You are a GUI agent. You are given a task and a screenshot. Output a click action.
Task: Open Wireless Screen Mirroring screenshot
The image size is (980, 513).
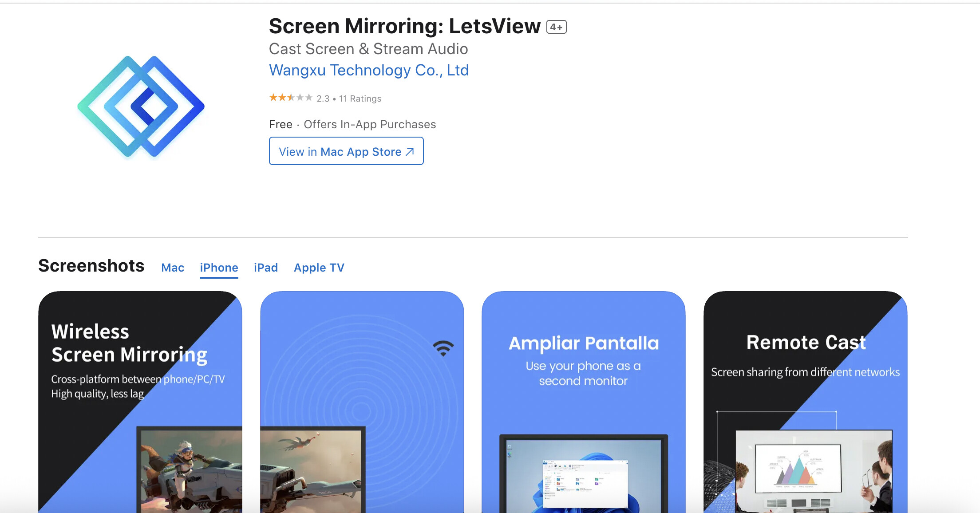140,402
